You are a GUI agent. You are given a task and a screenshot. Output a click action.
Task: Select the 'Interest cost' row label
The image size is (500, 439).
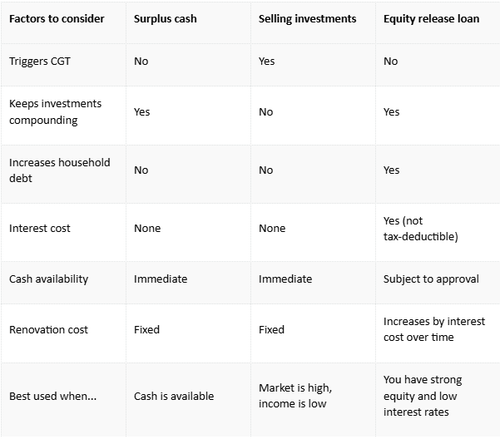pyautogui.click(x=40, y=228)
